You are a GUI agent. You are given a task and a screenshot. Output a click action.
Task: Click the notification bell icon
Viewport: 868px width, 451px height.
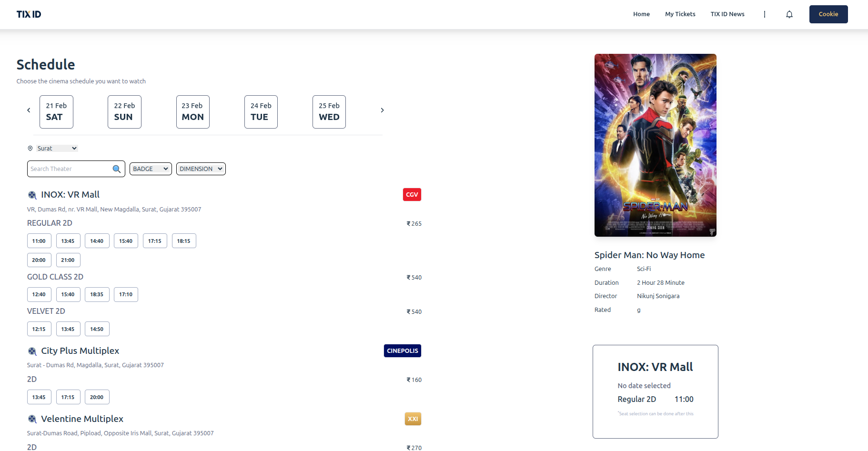(x=789, y=14)
